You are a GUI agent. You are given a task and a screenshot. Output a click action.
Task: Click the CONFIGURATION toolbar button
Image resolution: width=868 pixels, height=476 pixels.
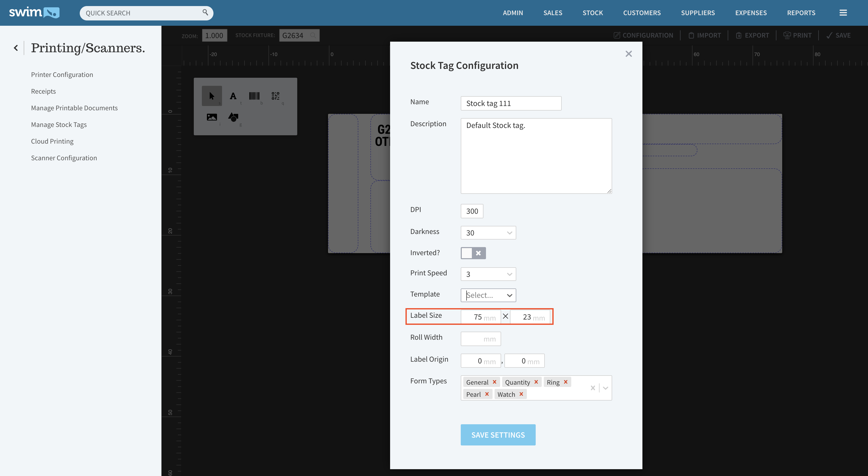pyautogui.click(x=643, y=35)
